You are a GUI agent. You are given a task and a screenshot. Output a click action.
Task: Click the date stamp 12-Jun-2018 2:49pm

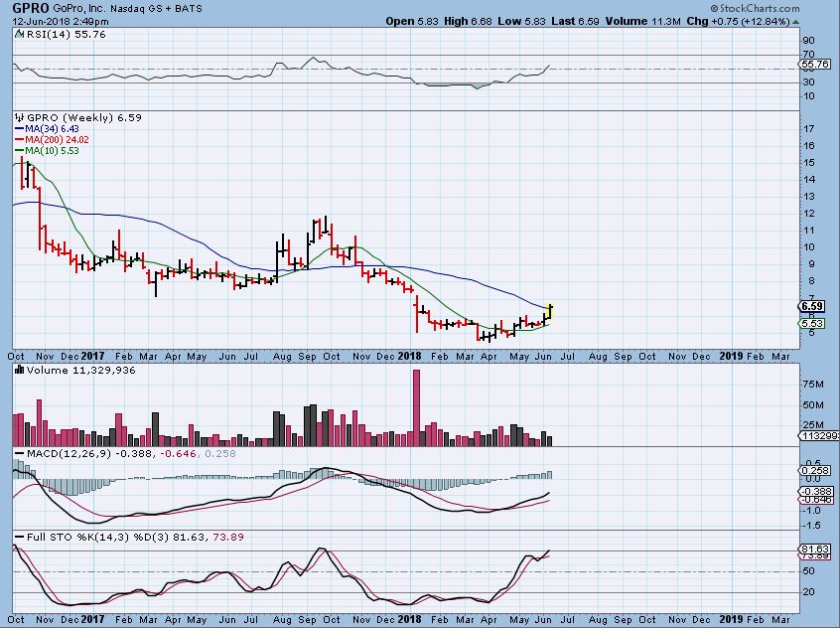(60, 22)
